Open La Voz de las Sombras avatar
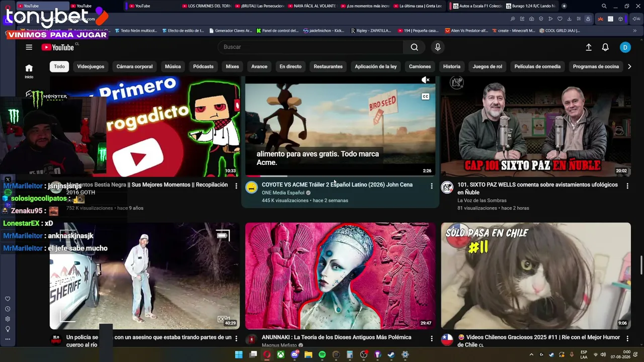The image size is (644, 362). click(447, 188)
